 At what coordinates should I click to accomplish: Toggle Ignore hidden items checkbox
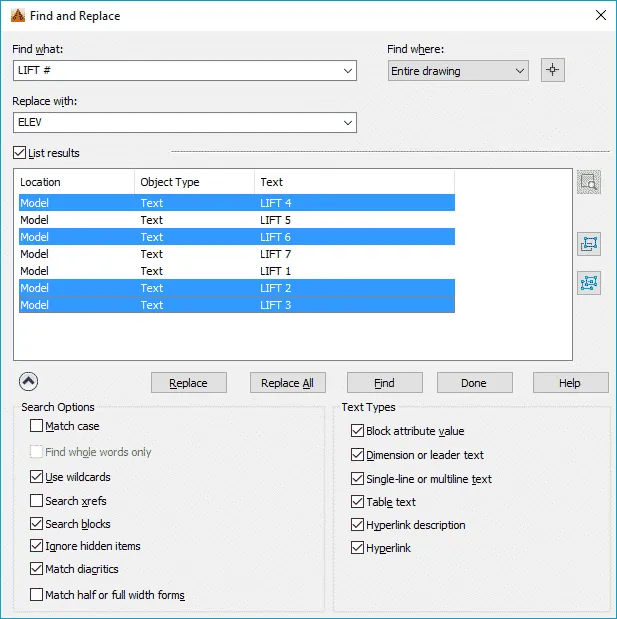coord(36,546)
